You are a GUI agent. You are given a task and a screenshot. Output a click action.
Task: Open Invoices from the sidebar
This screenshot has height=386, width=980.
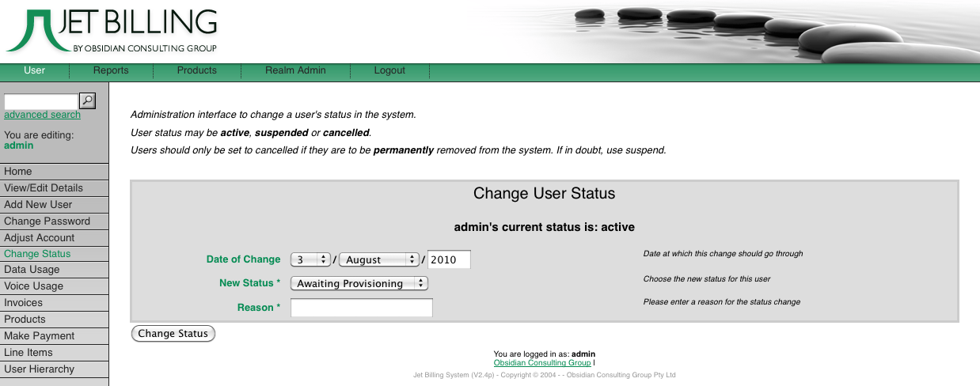24,303
